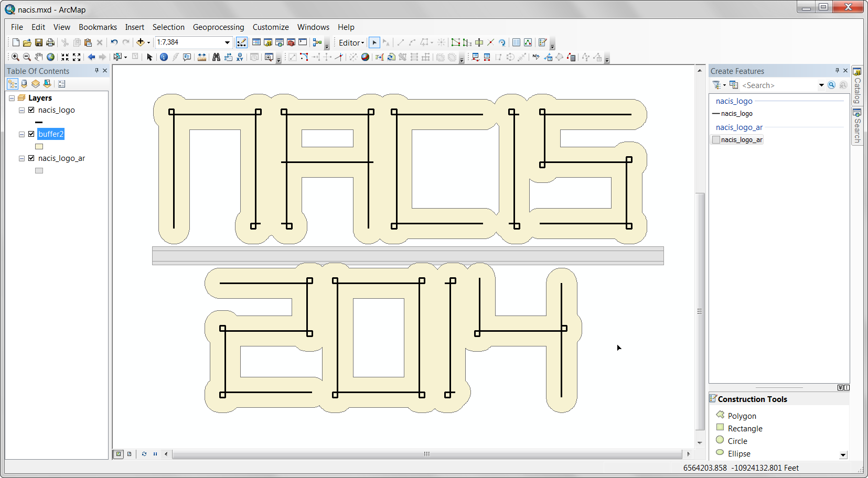Toggle visibility of nacis_logo_ar layer
The image size is (868, 478).
pyautogui.click(x=31, y=158)
